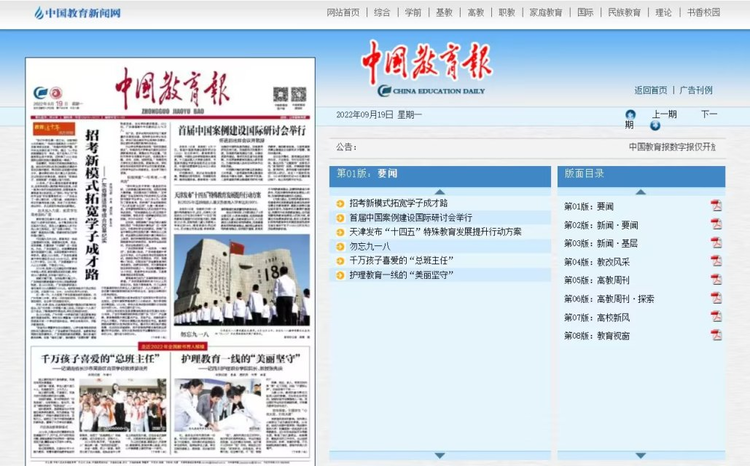Open PDF icon for 第01版 要闻
Screen dimensions: 750x466
tap(716, 206)
